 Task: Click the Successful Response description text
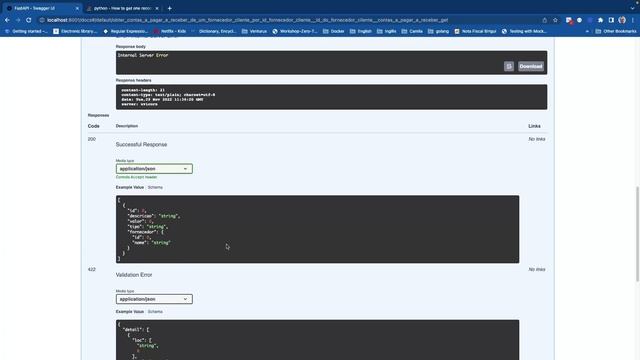141,144
